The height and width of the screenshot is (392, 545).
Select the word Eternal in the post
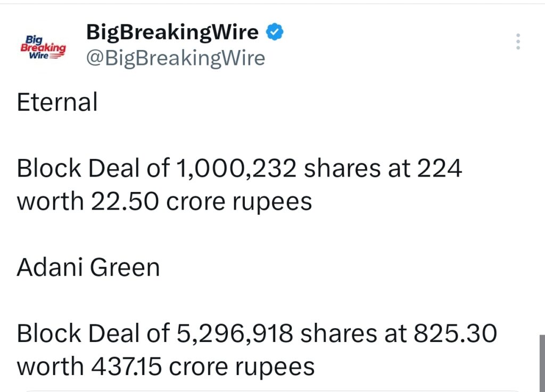tap(57, 102)
